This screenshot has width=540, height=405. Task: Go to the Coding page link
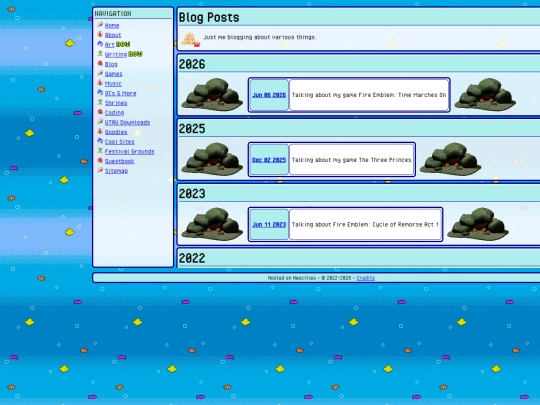point(114,113)
